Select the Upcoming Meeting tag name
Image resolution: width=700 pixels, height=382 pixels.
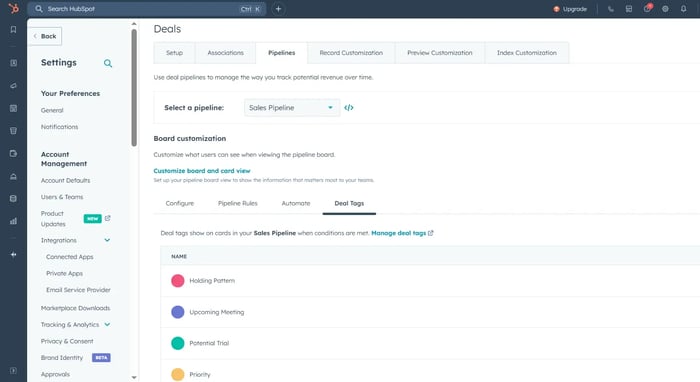(217, 312)
